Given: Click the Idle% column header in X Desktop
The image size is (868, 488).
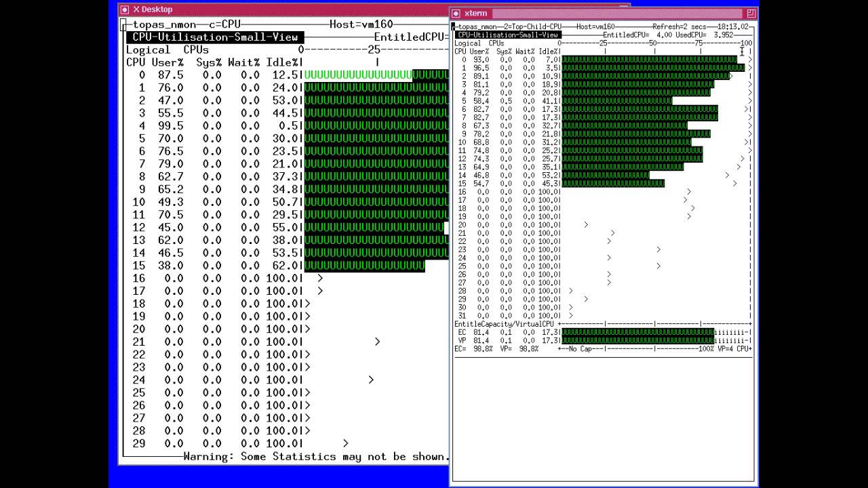Looking at the screenshot, I should click(283, 62).
